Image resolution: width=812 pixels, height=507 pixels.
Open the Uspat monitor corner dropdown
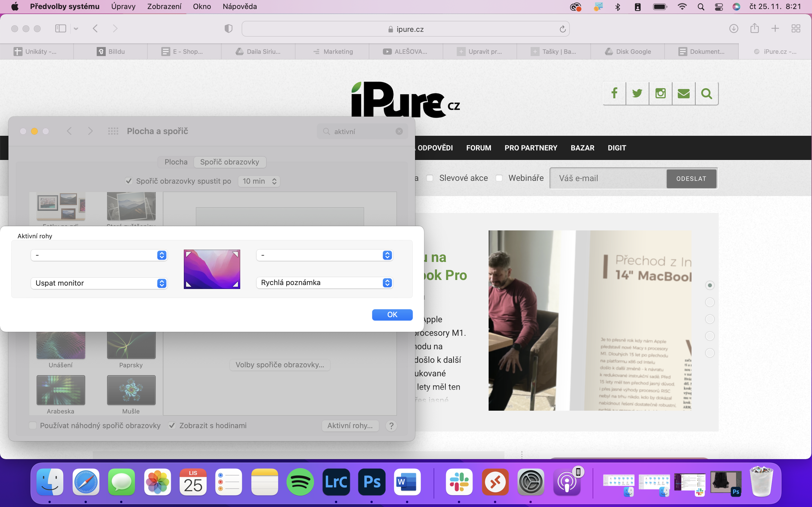[x=99, y=283]
